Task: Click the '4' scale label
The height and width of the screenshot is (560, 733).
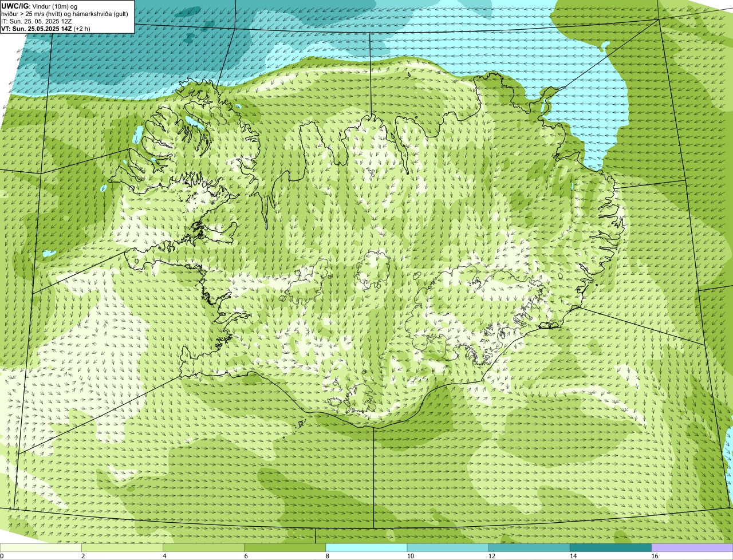Action: [164, 556]
